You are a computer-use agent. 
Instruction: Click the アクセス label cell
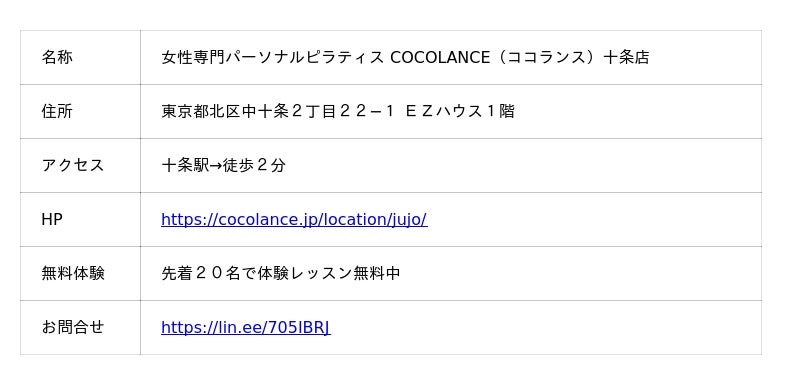(80, 165)
